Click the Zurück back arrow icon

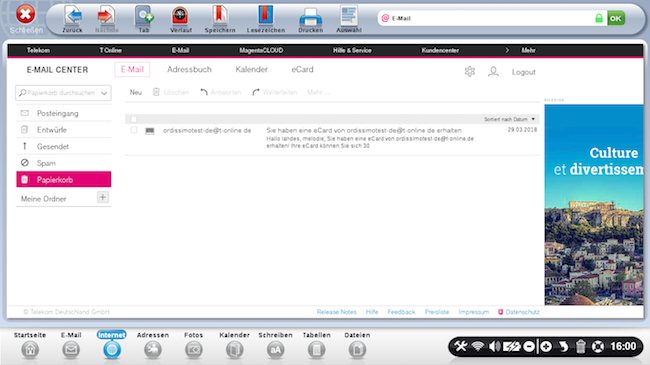(73, 16)
